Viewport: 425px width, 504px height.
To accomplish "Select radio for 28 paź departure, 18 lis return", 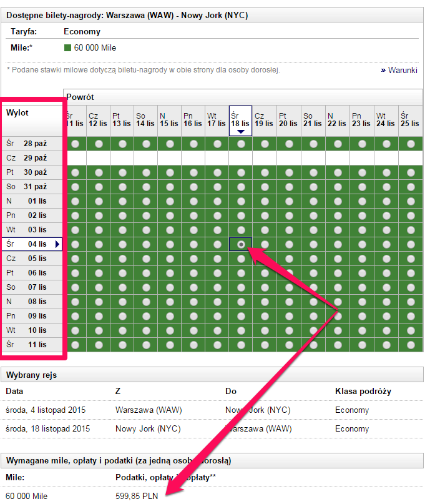I will (x=241, y=144).
